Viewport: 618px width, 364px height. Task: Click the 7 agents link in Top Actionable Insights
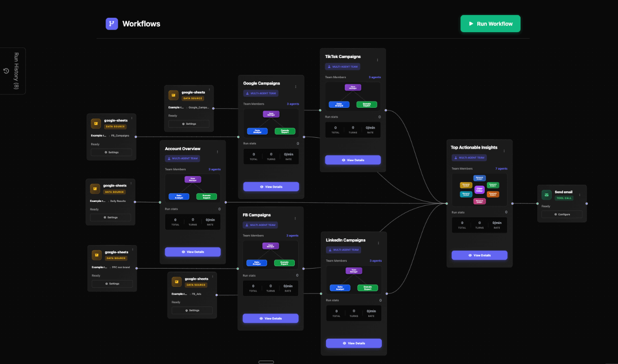(502, 169)
